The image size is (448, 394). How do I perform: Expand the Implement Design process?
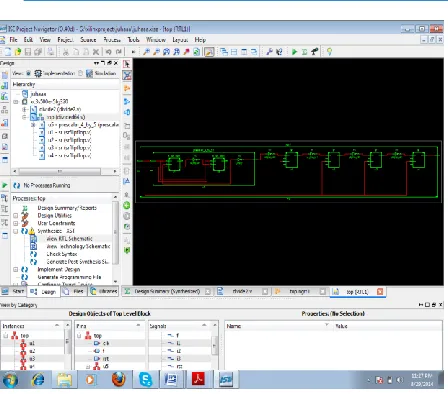tap(16, 269)
